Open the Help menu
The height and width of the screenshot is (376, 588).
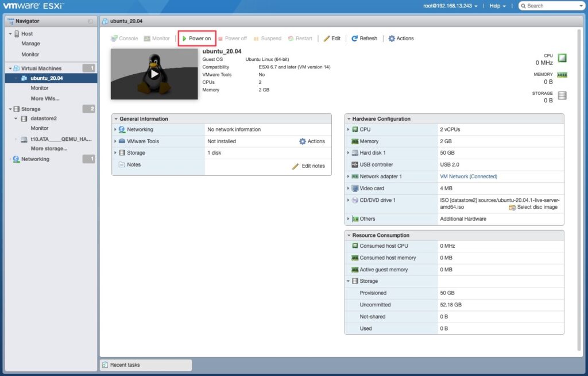498,6
